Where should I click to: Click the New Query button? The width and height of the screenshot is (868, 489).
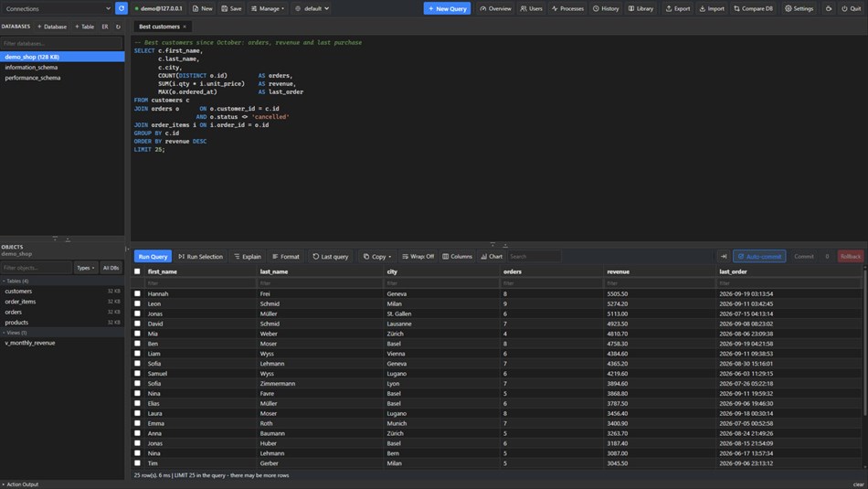(x=447, y=8)
